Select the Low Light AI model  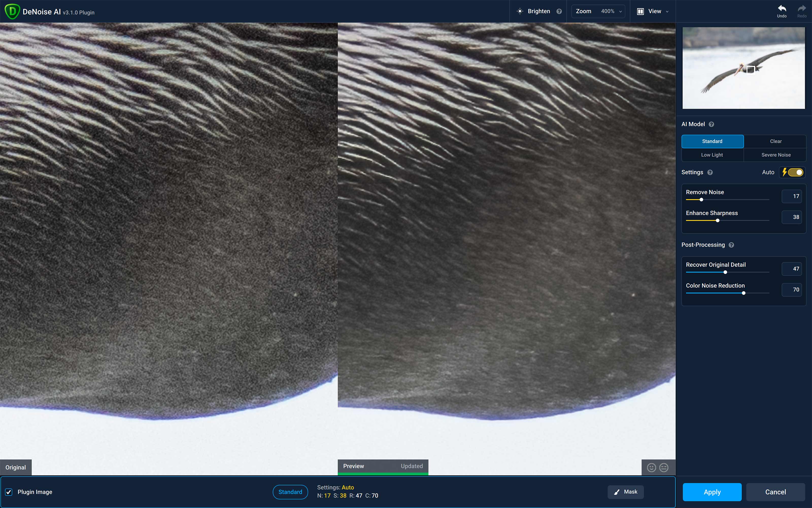coord(712,155)
